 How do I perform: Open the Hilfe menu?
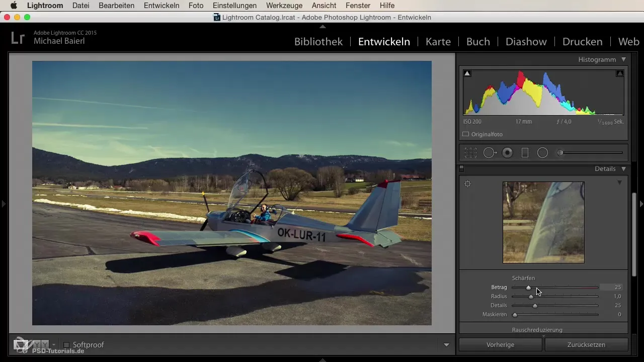click(387, 6)
